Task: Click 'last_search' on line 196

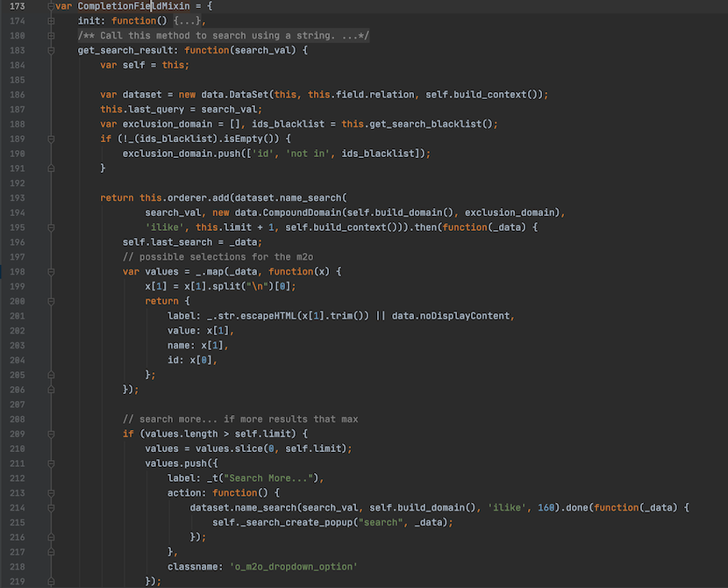Action: coord(182,242)
